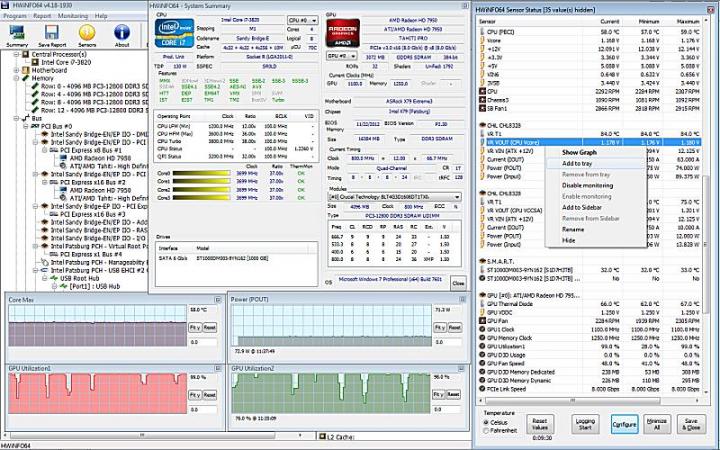Image resolution: width=720 pixels, height=450 pixels.
Task: Click the Radeon Graphics logo
Action: tap(343, 33)
